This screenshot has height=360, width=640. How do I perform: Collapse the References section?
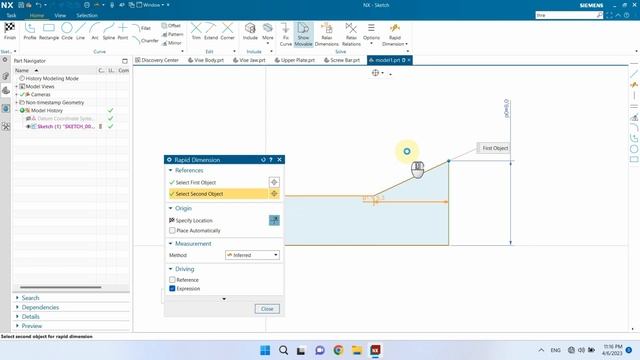[x=171, y=170]
